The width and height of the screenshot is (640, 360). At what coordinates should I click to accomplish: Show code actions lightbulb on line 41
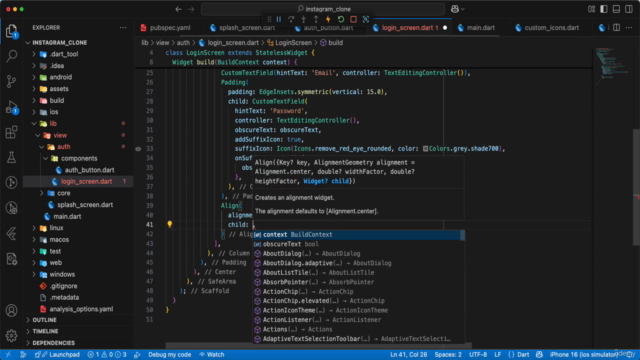tap(170, 224)
